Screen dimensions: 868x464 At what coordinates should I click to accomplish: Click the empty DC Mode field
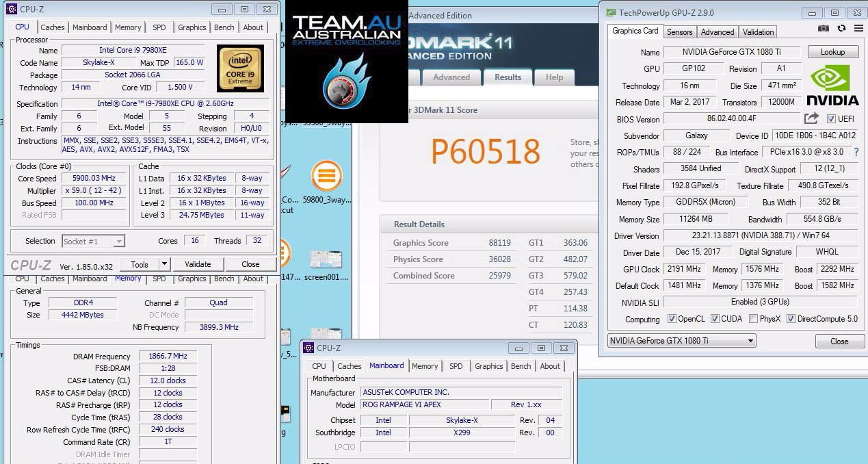219,315
